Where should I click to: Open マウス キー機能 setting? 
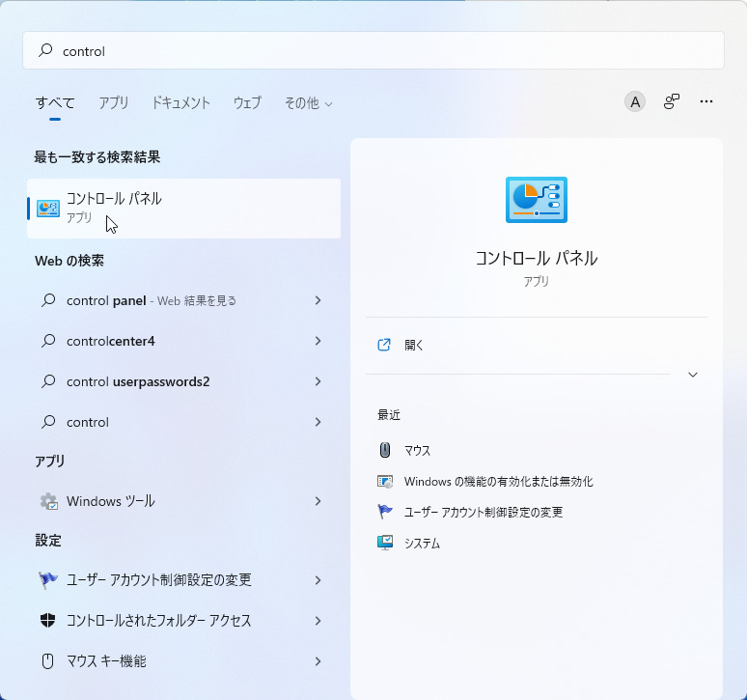tap(184, 661)
